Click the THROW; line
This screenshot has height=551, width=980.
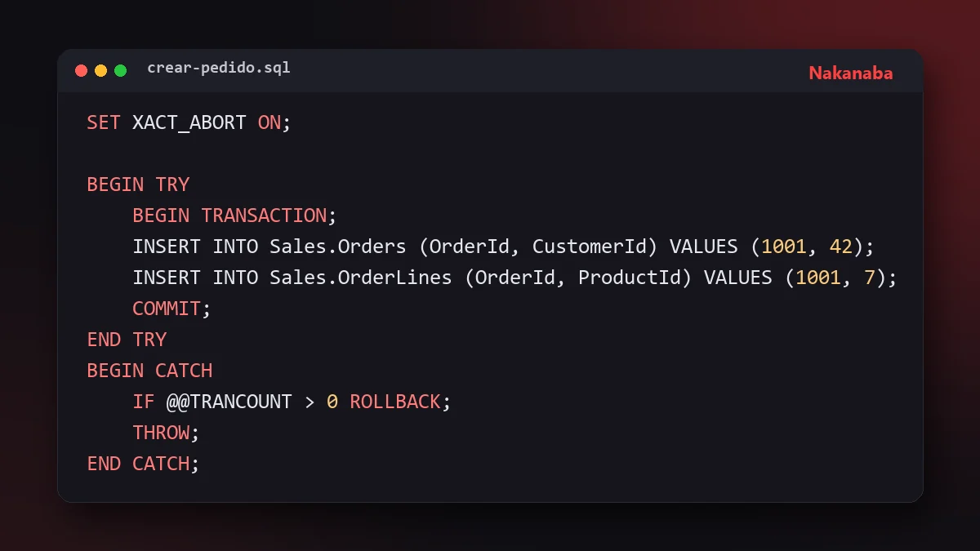167,433
